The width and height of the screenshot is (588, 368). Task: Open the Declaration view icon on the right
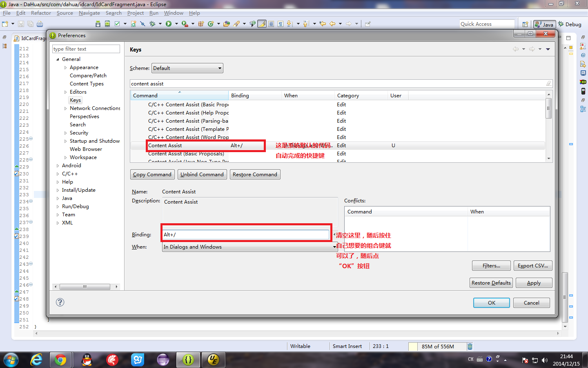(583, 64)
